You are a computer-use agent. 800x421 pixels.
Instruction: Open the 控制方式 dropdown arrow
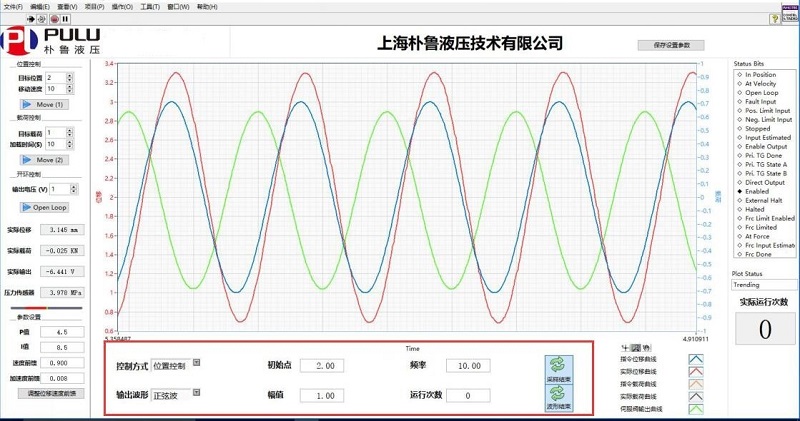[x=196, y=363]
